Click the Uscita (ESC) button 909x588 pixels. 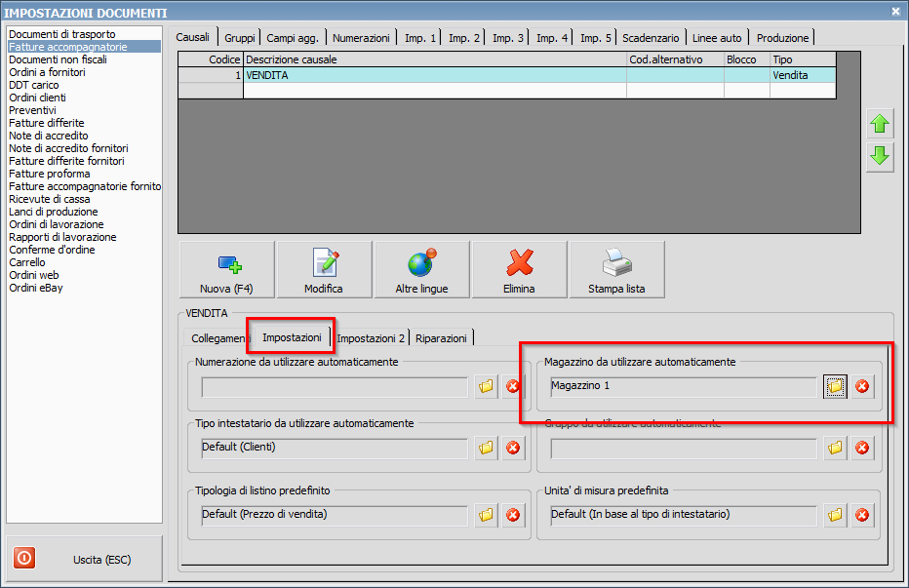pyautogui.click(x=84, y=559)
